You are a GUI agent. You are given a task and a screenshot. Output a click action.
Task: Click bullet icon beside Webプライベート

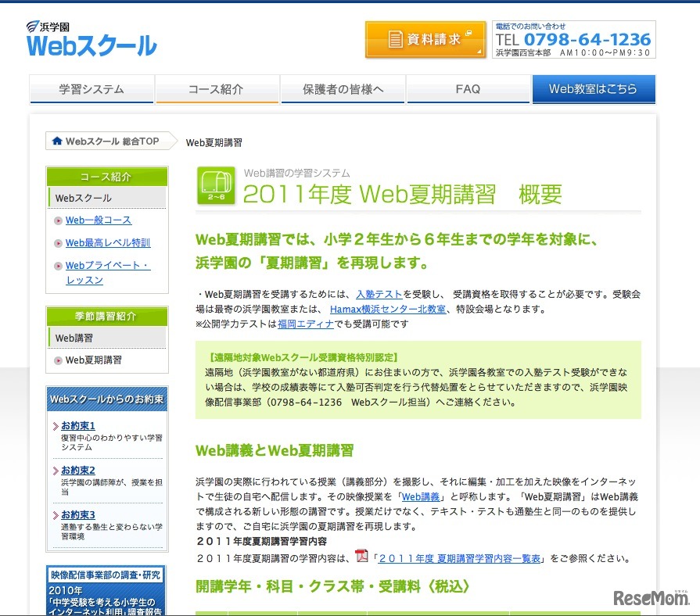pos(58,266)
